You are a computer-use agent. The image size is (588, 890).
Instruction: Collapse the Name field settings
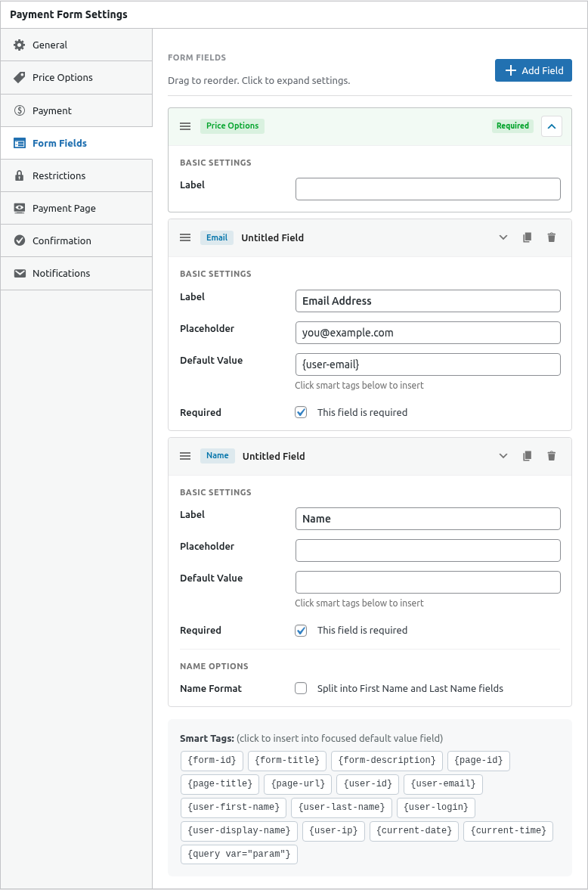[503, 455]
